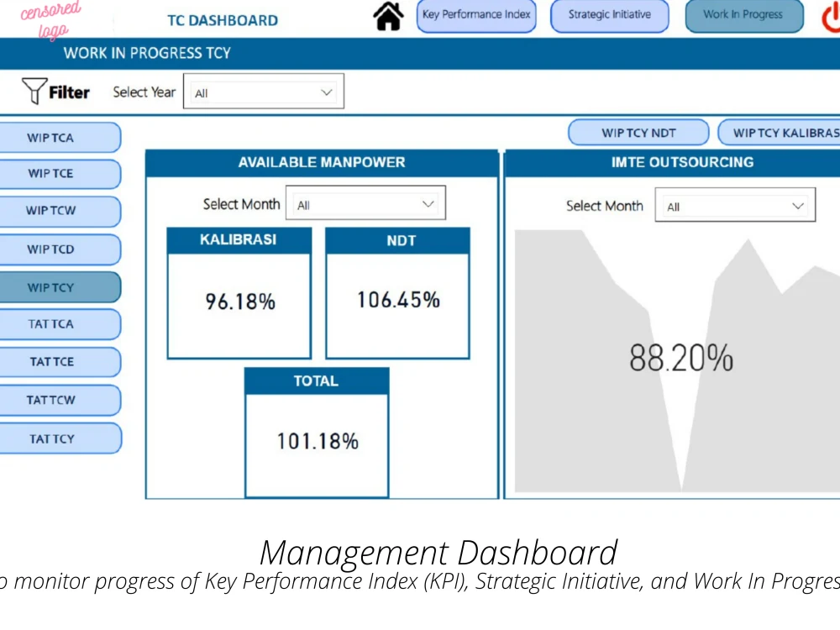This screenshot has width=840, height=630.
Task: Select WIP TCY in sidebar
Action: pyautogui.click(x=60, y=287)
